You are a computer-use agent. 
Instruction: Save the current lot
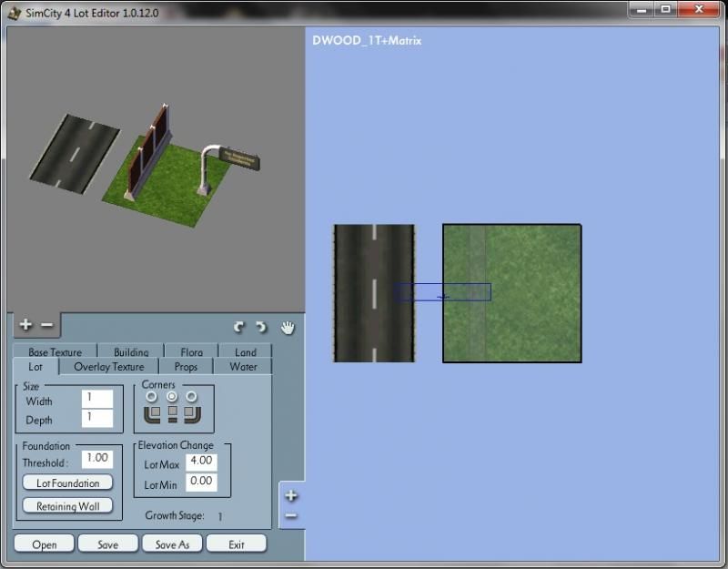(107, 544)
